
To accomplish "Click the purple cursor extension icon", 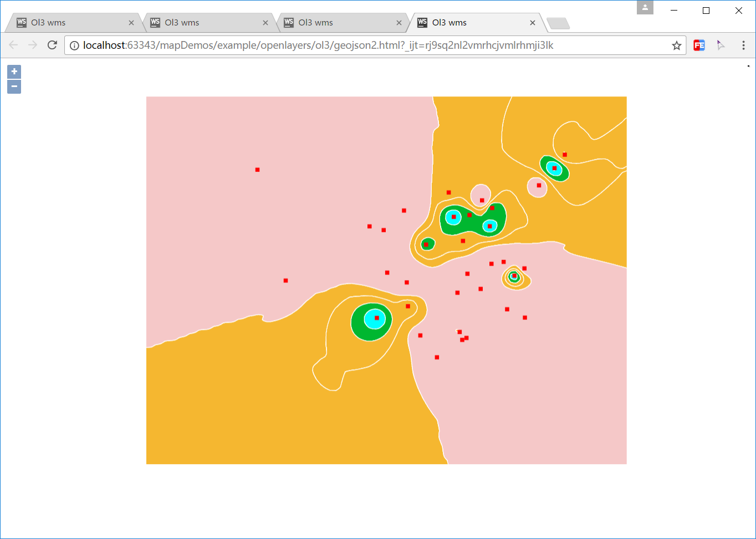I will point(721,45).
